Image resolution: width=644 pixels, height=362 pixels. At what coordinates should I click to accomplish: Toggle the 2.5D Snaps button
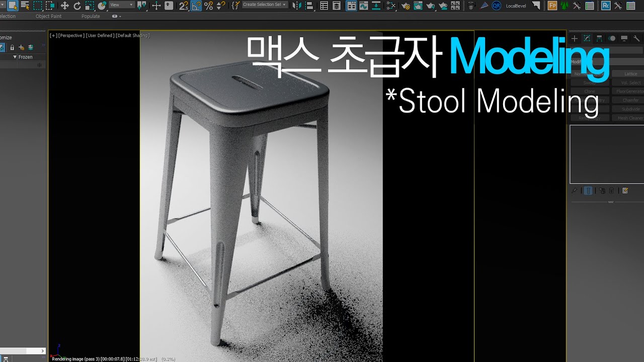point(184,6)
